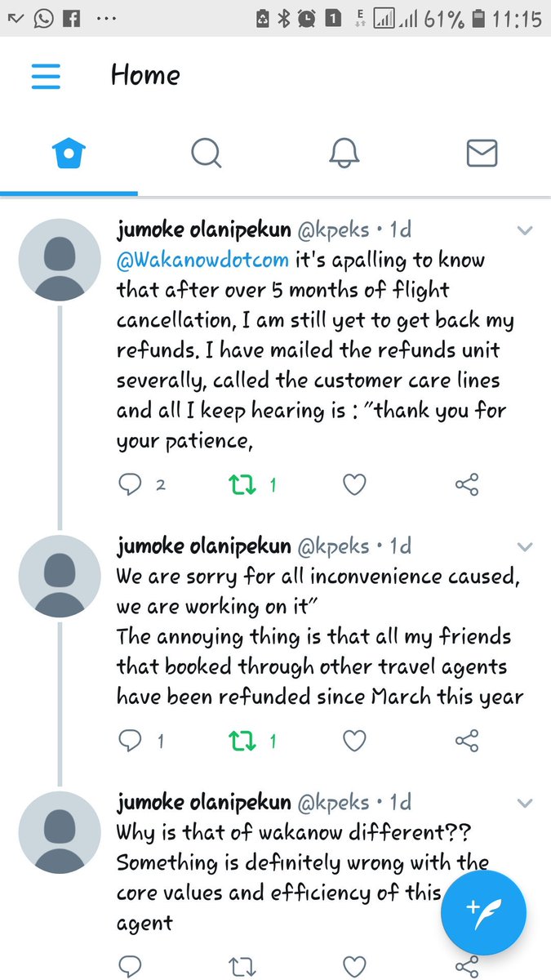Expand options chevron on the first tweet

[525, 231]
